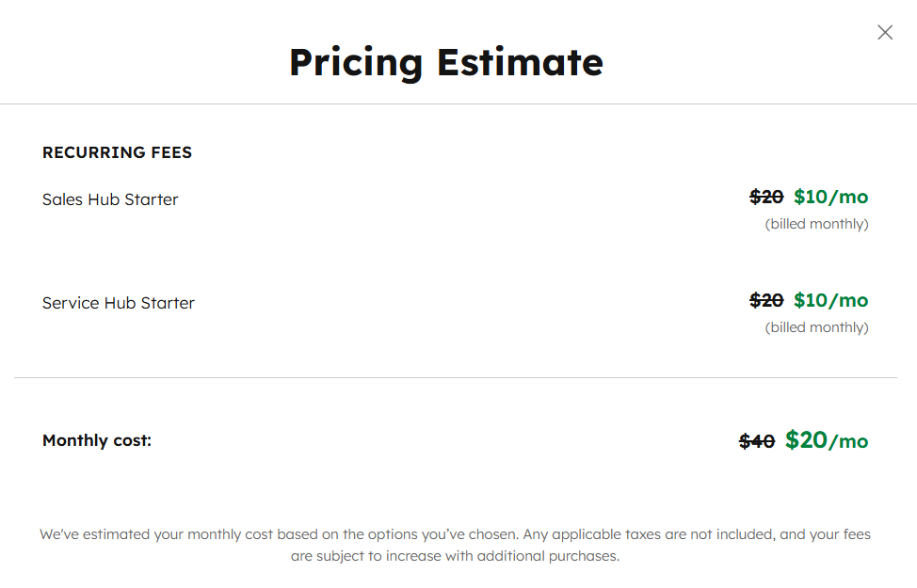The image size is (917, 588).
Task: Click the $10/mo price for Sales Hub Starter
Action: point(830,196)
